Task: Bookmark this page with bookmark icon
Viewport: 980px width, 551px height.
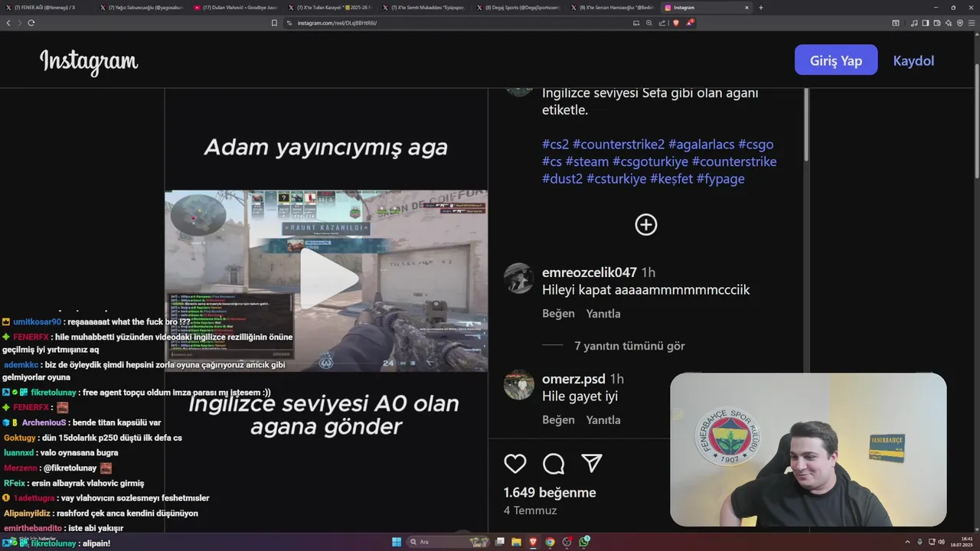Action: coord(274,23)
